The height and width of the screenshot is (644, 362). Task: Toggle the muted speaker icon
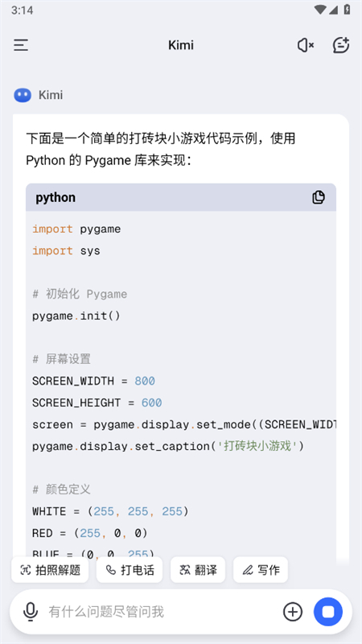306,45
